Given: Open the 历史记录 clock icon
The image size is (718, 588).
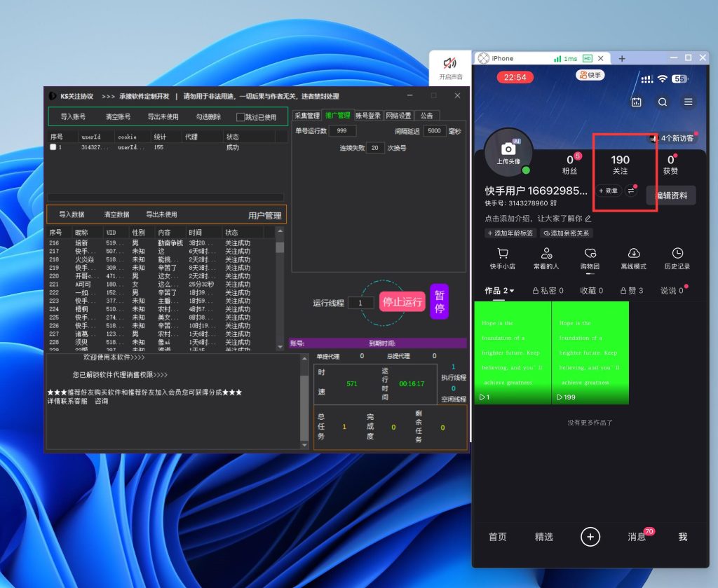Looking at the screenshot, I should pos(677,254).
